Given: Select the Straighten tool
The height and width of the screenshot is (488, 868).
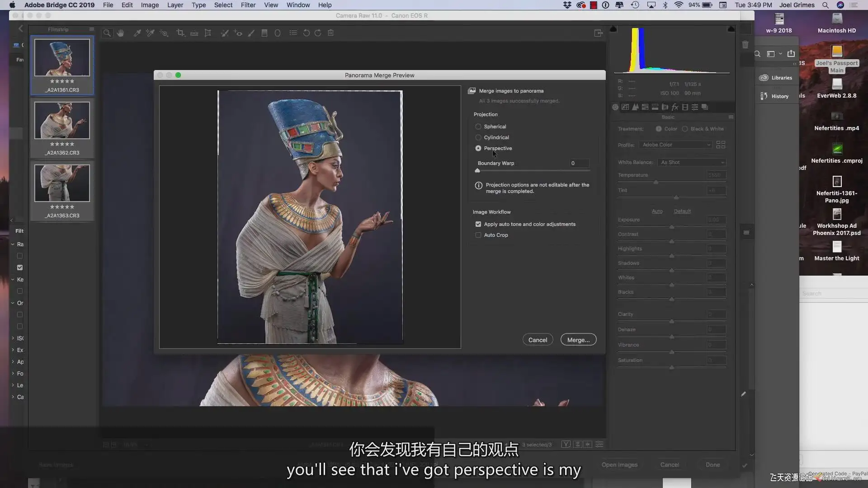Looking at the screenshot, I should pyautogui.click(x=194, y=33).
